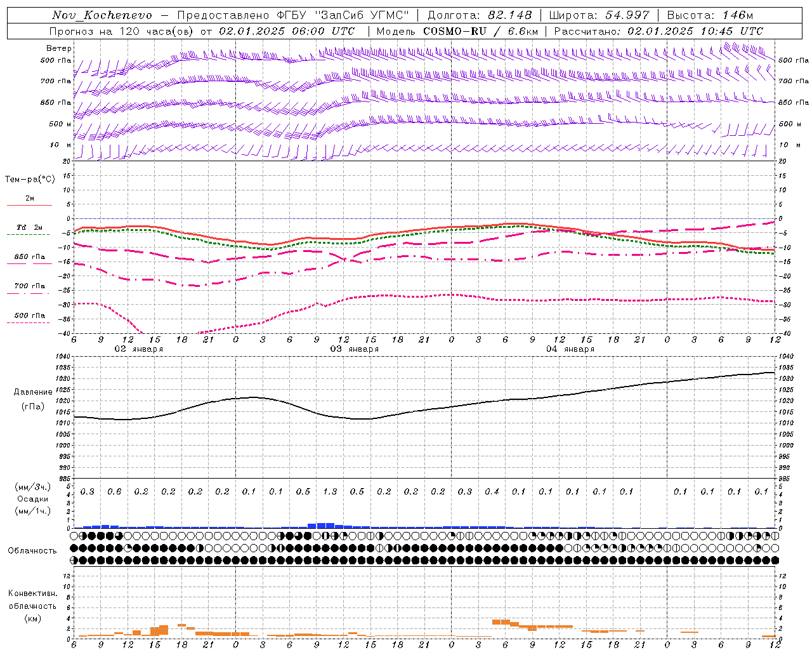Click the (км) unit label of the convective cloud panel
812x650 pixels.
pos(33,618)
